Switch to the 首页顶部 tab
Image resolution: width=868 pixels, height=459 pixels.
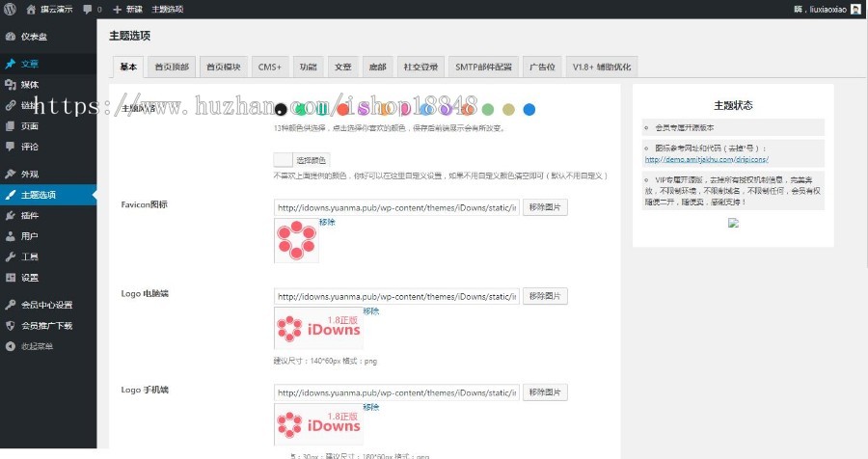coord(172,67)
